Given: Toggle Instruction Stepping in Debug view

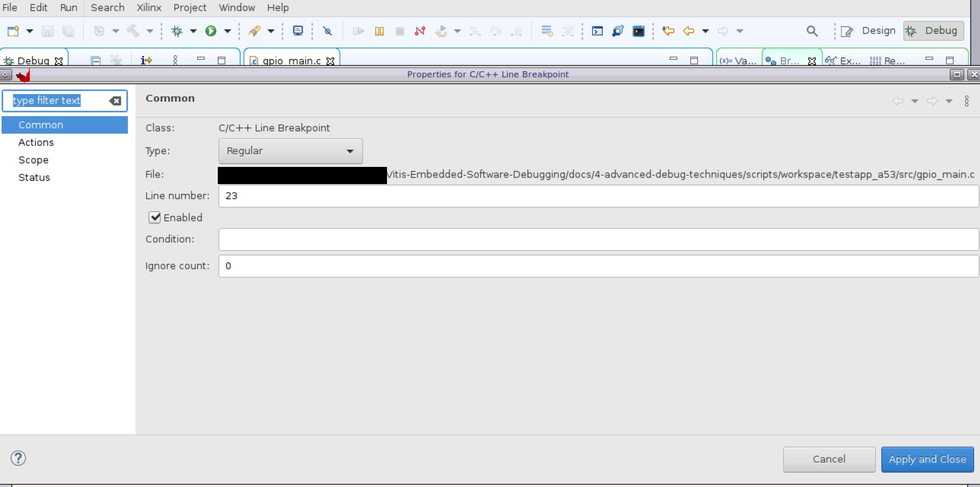Looking at the screenshot, I should [x=146, y=60].
